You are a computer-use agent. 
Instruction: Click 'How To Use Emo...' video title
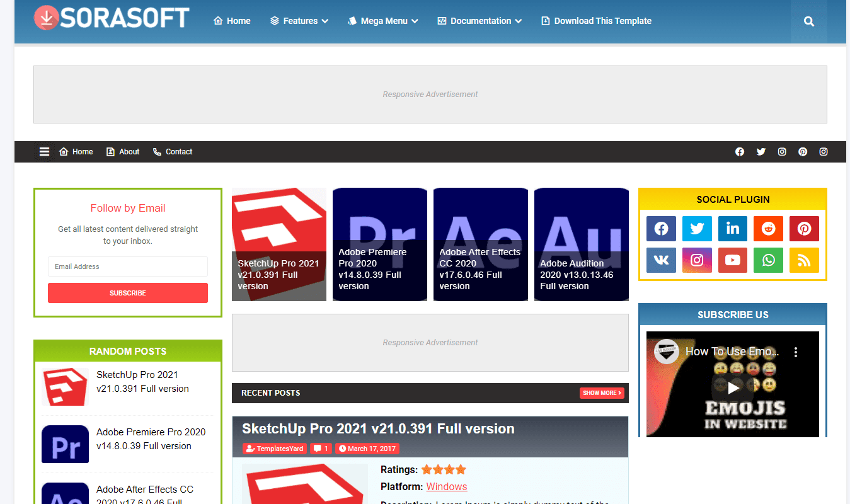[x=732, y=352]
